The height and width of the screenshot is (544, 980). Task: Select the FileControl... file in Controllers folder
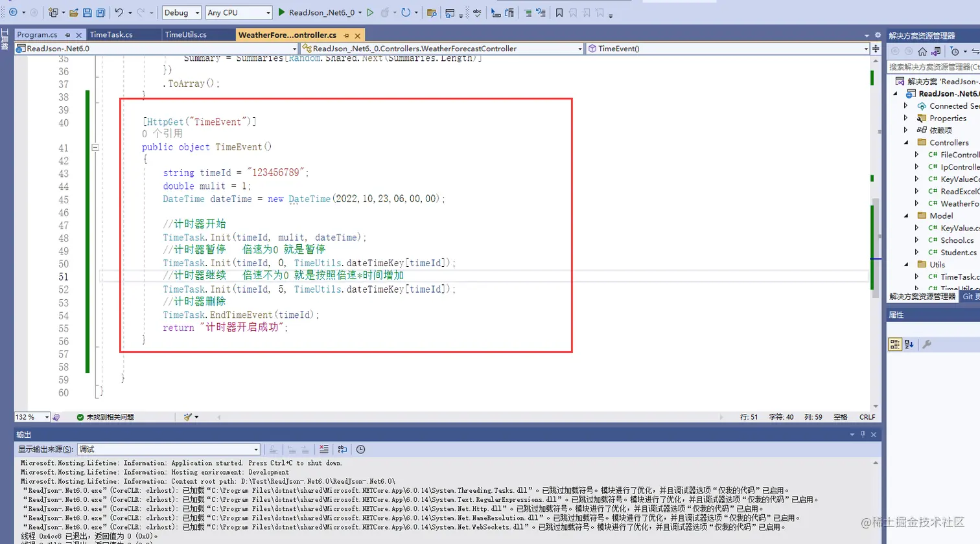coord(959,155)
